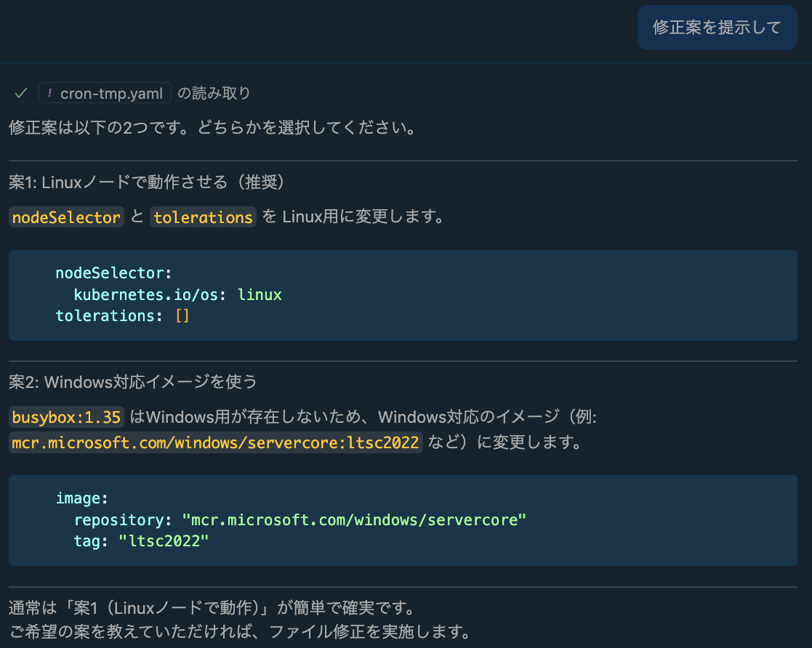Click the tag "ltsc2022" code line

tap(141, 541)
